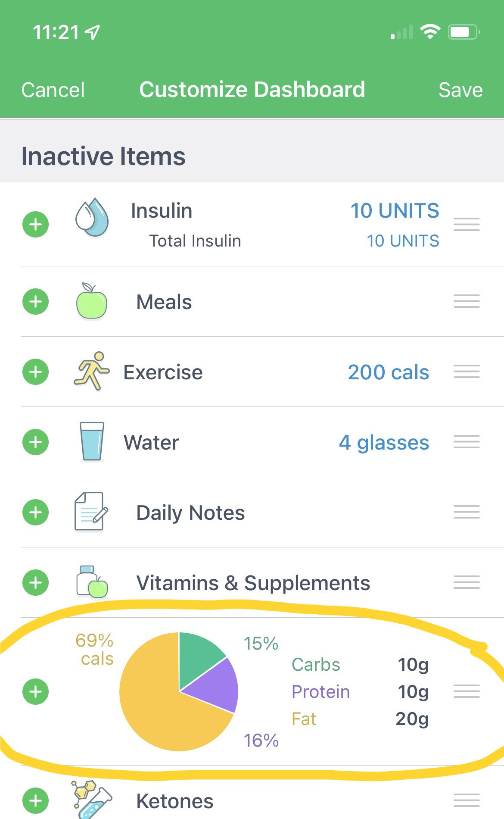
Task: Add macros pie chart via plus button
Action: 35,691
